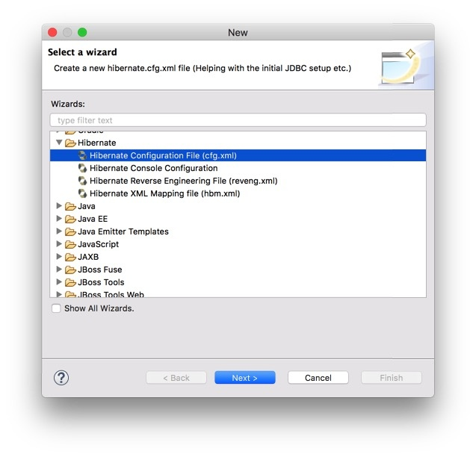Select the Java Emitter Templates label
Image resolution: width=476 pixels, height=457 pixels.
pos(123,231)
